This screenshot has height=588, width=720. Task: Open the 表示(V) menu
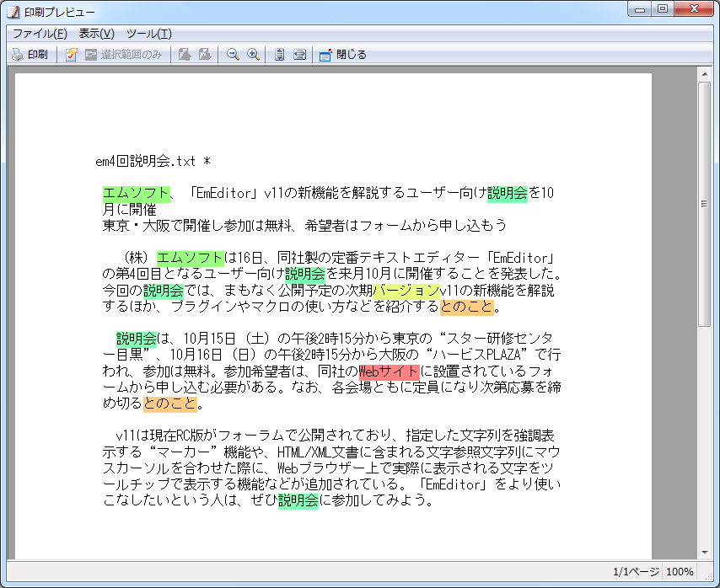coord(96,34)
